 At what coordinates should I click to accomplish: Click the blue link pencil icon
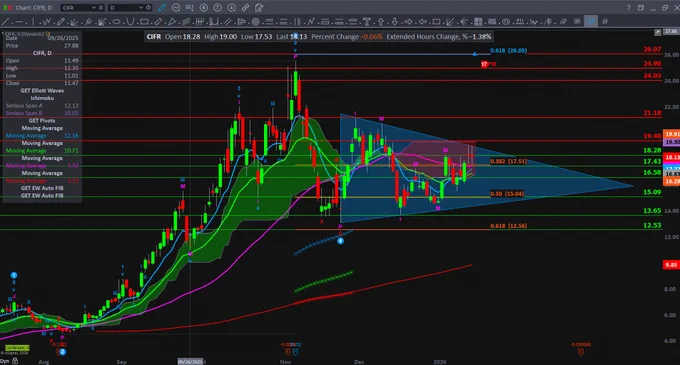[x=162, y=8]
